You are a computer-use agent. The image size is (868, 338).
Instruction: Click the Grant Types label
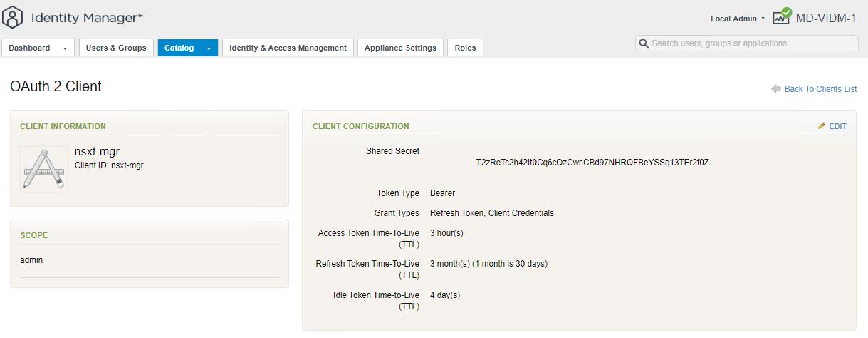(397, 213)
